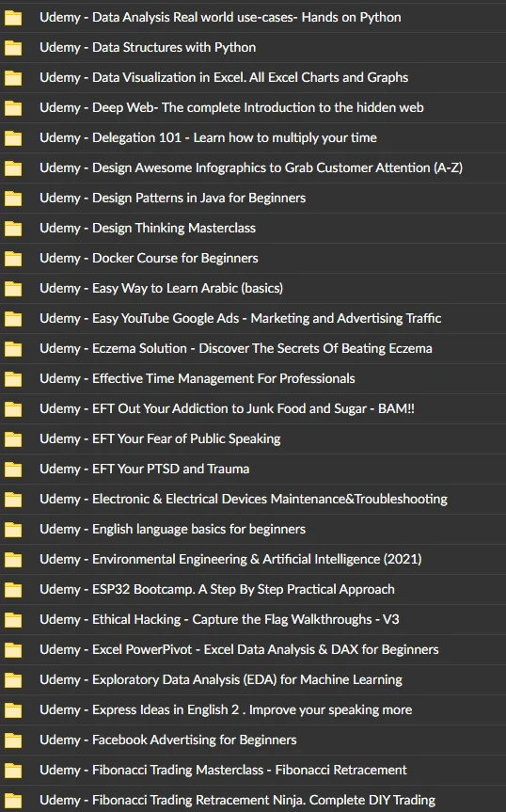Click folder icon beside Data Structures with Python

click(13, 48)
